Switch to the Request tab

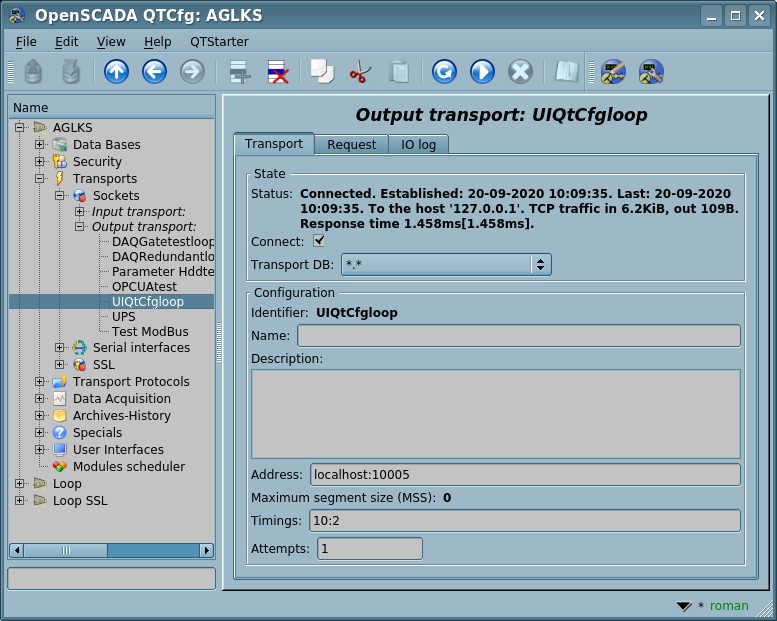pos(351,145)
